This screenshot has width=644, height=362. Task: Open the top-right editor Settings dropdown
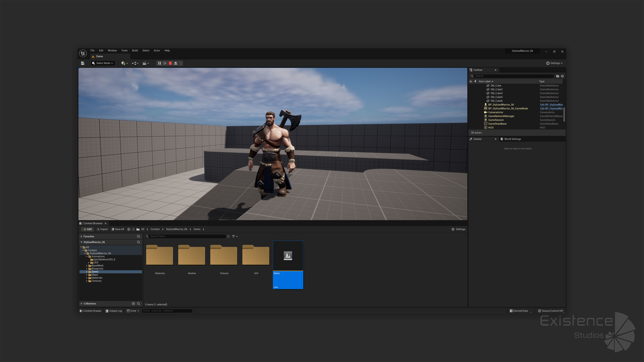tap(554, 63)
